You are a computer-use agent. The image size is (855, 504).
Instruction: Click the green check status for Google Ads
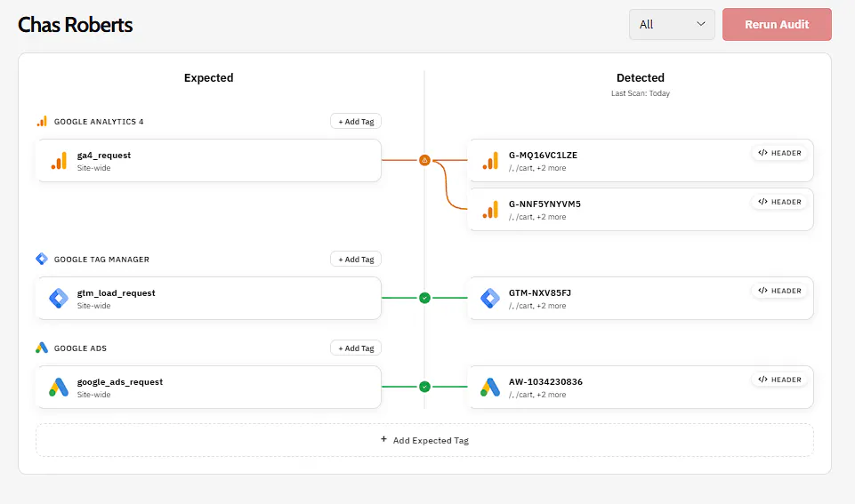424,387
